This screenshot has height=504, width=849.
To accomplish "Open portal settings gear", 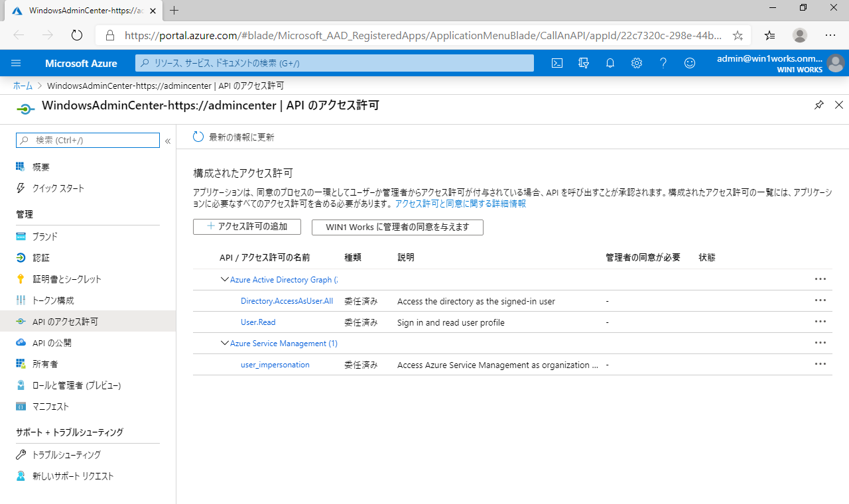I will pos(637,63).
